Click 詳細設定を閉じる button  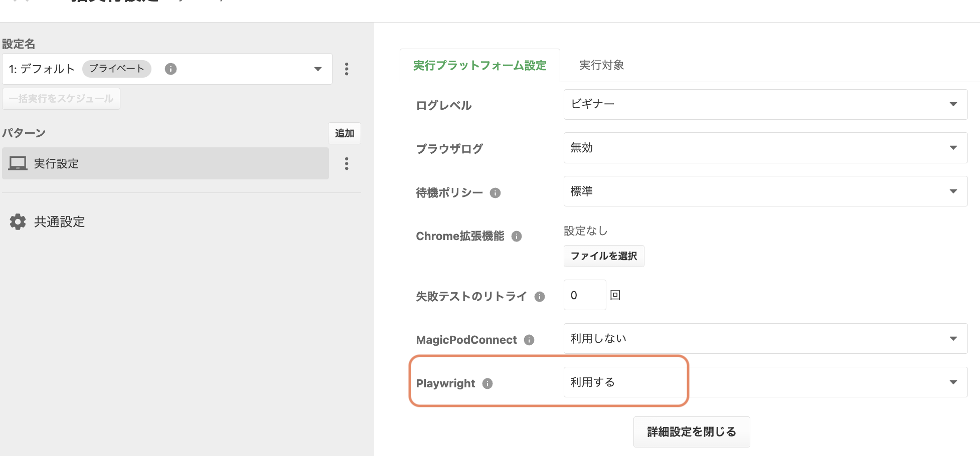click(x=692, y=432)
